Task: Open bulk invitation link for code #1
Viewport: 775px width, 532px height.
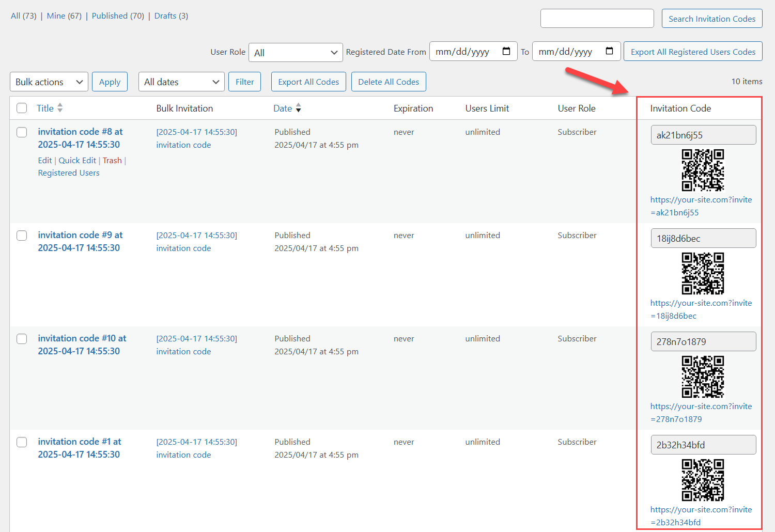Action: pos(196,448)
